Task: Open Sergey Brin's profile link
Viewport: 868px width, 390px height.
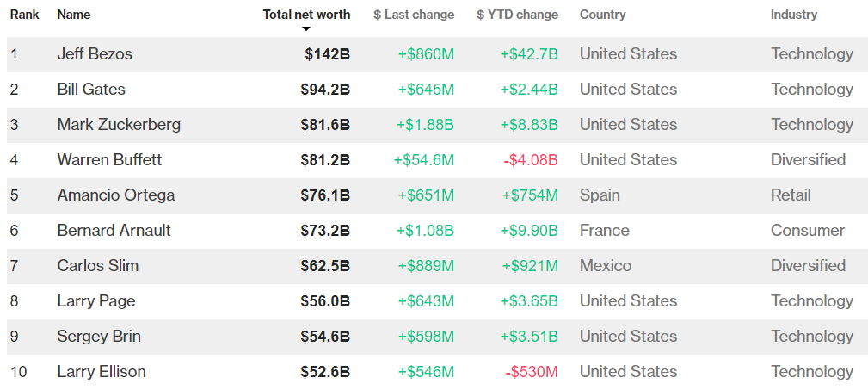Action: [x=99, y=337]
